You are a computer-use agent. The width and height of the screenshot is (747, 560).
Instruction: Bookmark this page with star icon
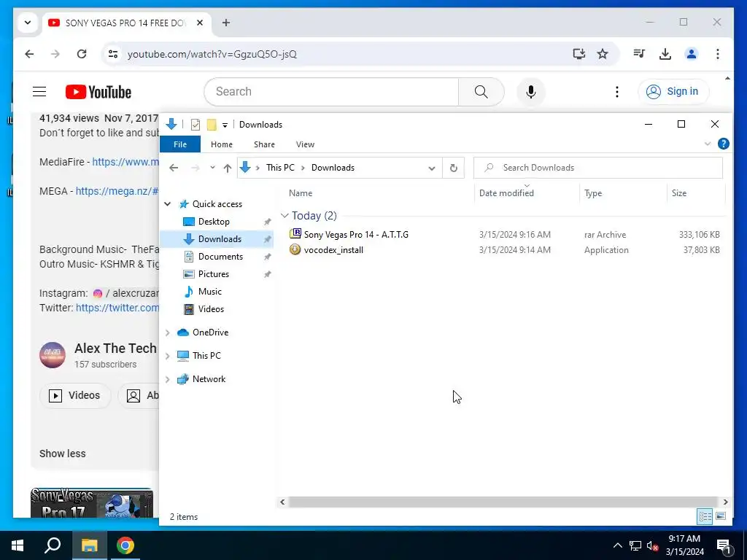(x=603, y=54)
